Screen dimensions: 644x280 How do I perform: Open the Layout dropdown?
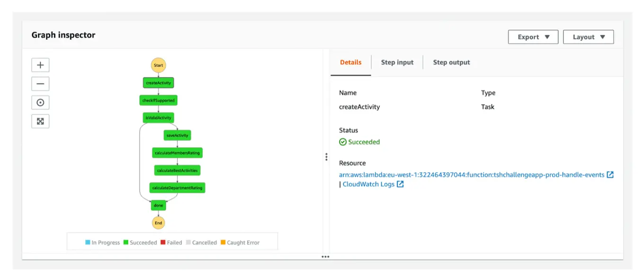point(588,36)
